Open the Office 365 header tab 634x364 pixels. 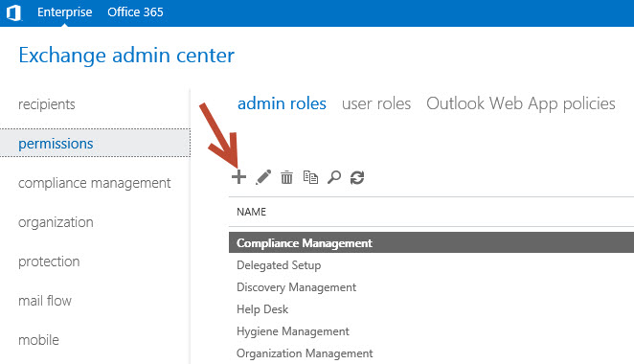135,12
